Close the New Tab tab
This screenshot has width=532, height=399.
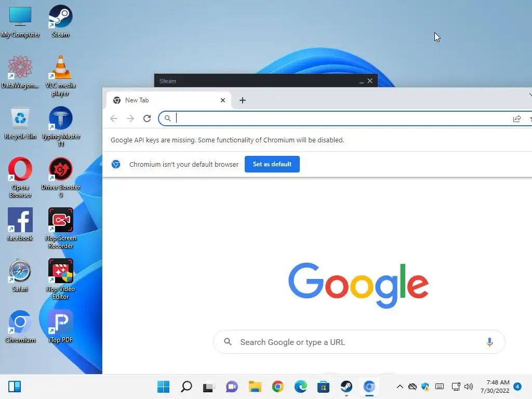223,100
